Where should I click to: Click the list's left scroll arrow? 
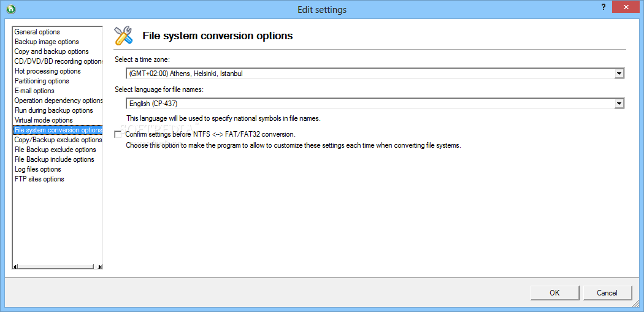(x=15, y=267)
